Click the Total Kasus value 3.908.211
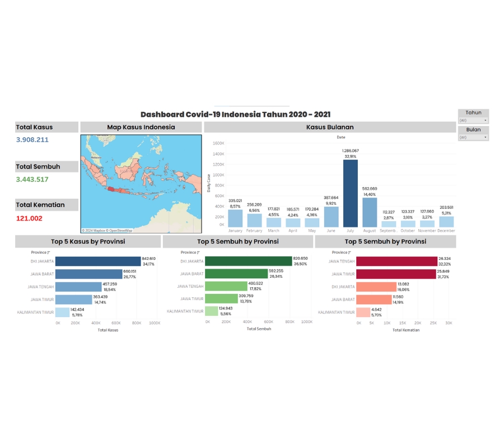This screenshot has height=448, width=504. tap(32, 140)
